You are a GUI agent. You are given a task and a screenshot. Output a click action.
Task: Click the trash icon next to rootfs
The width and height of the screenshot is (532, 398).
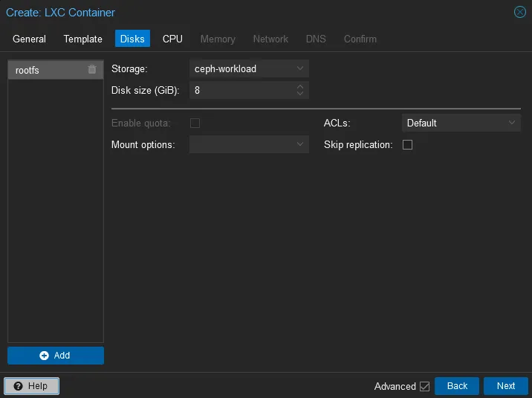pyautogui.click(x=92, y=70)
